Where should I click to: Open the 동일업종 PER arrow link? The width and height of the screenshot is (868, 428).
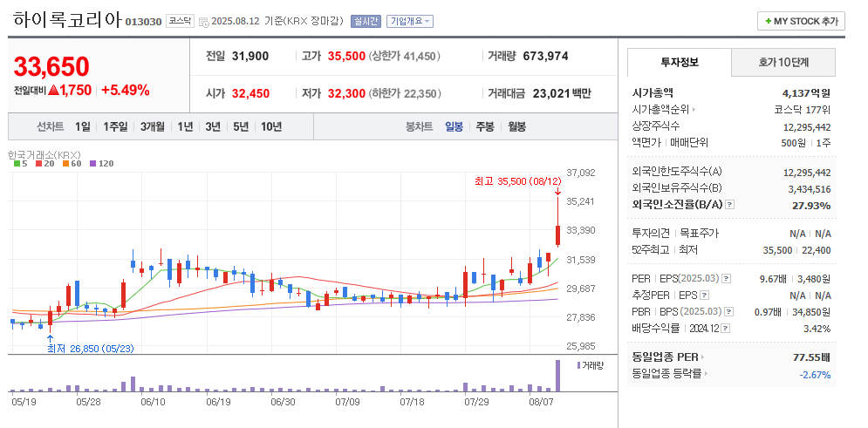coord(702,357)
